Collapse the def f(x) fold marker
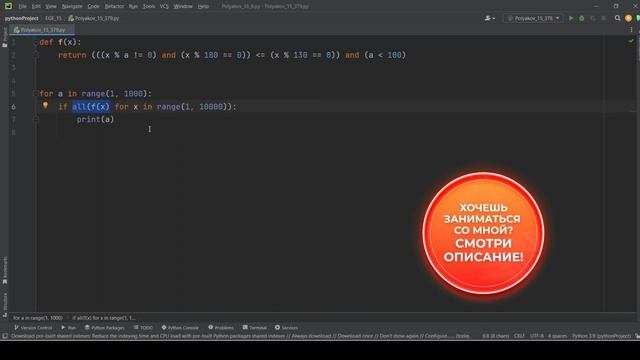Viewport: 640px width, 360px height. point(36,42)
